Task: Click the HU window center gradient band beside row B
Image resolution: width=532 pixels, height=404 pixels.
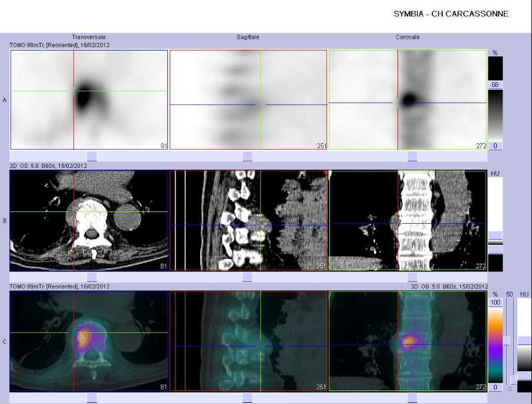Action: [495, 243]
